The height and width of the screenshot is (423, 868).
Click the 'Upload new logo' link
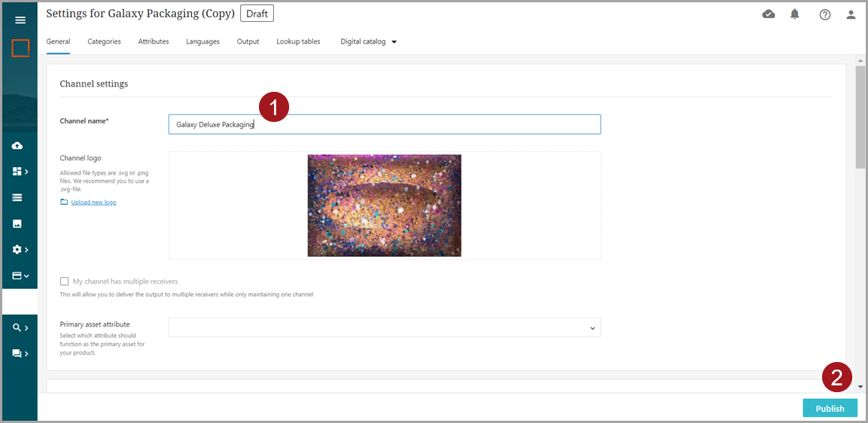(93, 202)
